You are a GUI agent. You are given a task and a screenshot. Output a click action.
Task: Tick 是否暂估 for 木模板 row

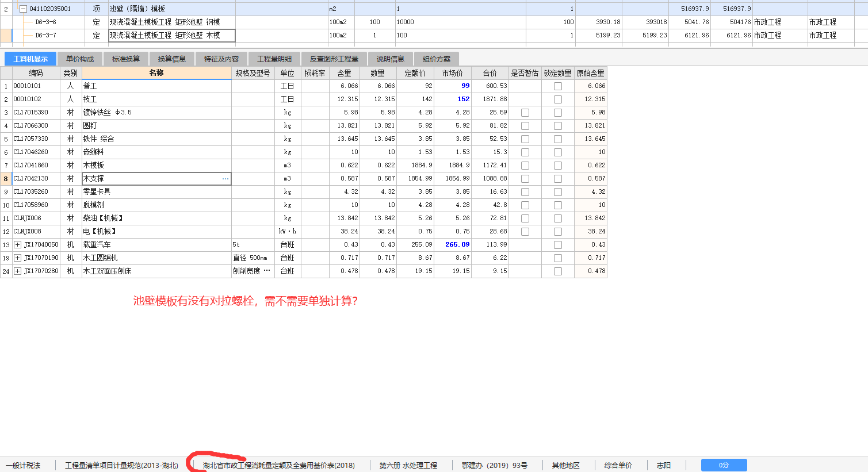click(x=525, y=166)
